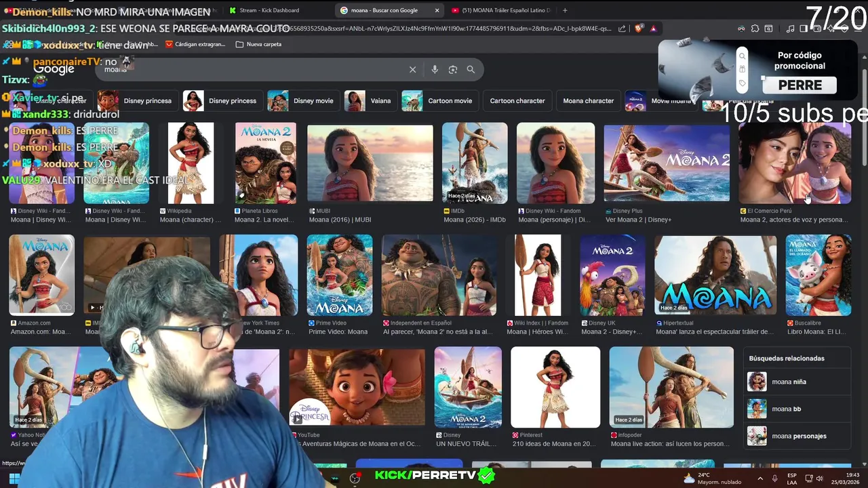868x488 pixels.
Task: Open the IMDb Moana (2026) poster thumbnail
Action: coord(475,163)
